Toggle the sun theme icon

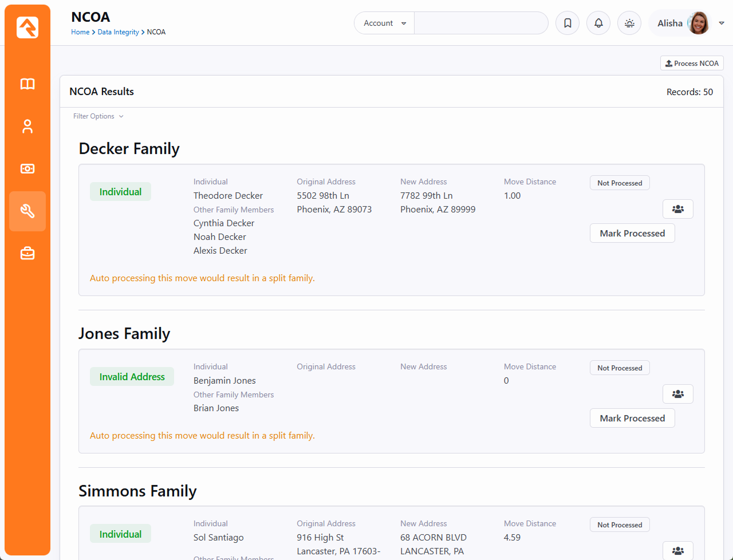click(x=629, y=23)
